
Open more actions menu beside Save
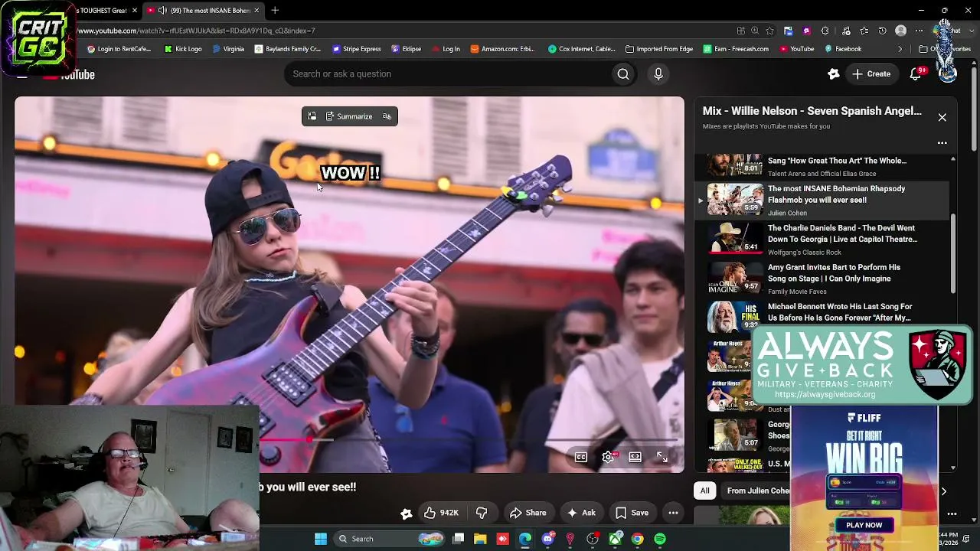click(673, 513)
